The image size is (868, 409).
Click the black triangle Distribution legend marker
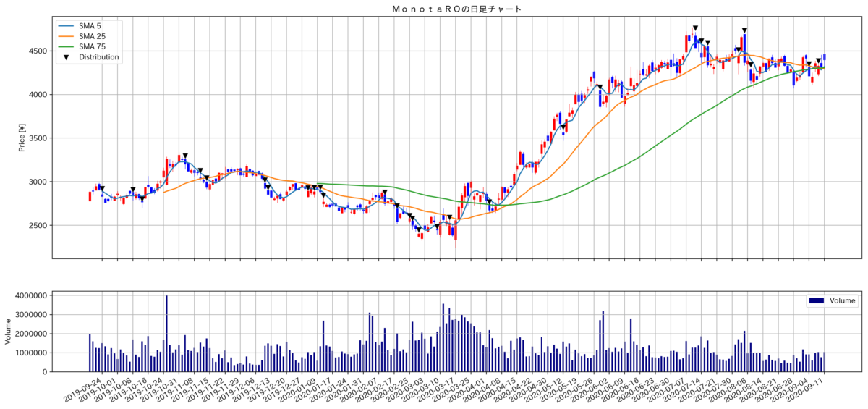coord(66,57)
